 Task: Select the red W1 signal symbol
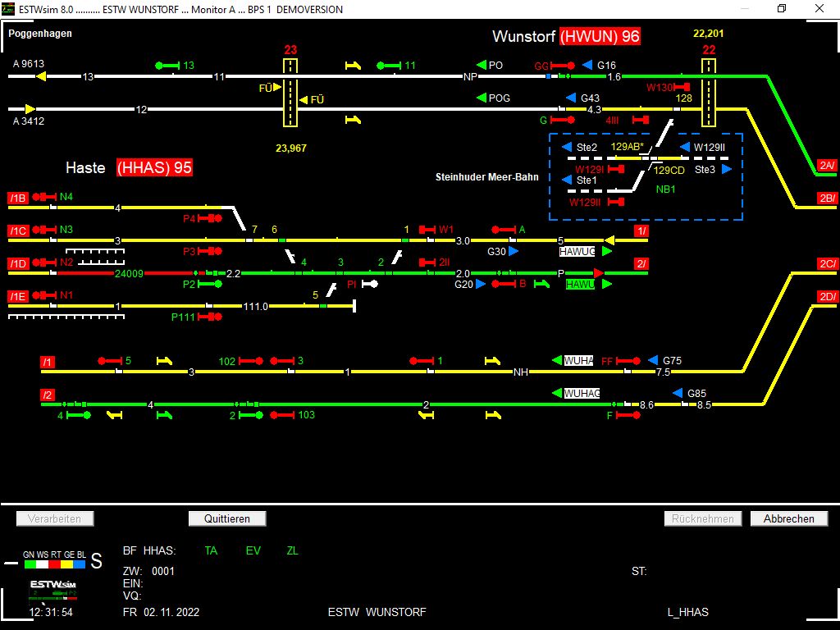coord(427,230)
